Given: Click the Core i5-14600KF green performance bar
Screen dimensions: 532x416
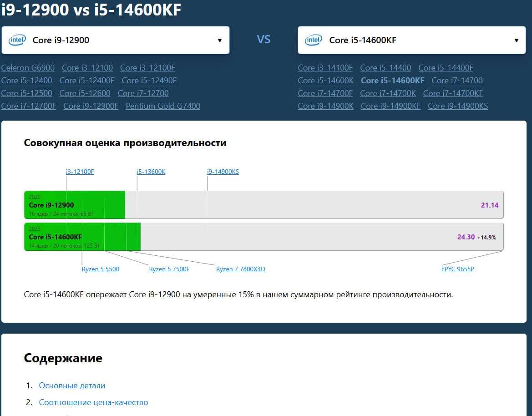Looking at the screenshot, I should pos(82,237).
